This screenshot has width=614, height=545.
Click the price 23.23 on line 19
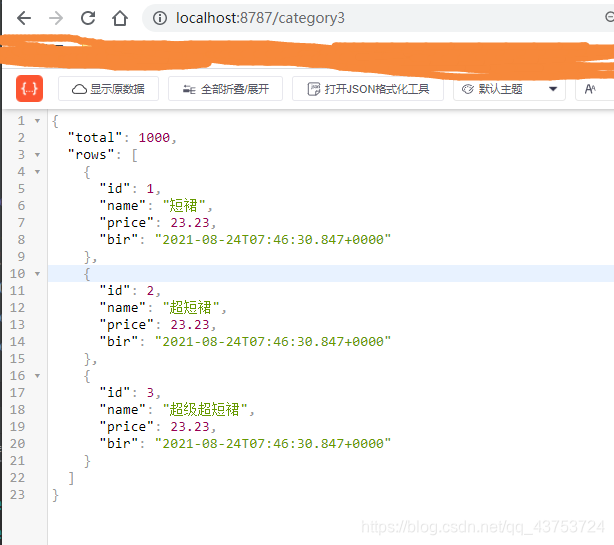[x=190, y=426]
